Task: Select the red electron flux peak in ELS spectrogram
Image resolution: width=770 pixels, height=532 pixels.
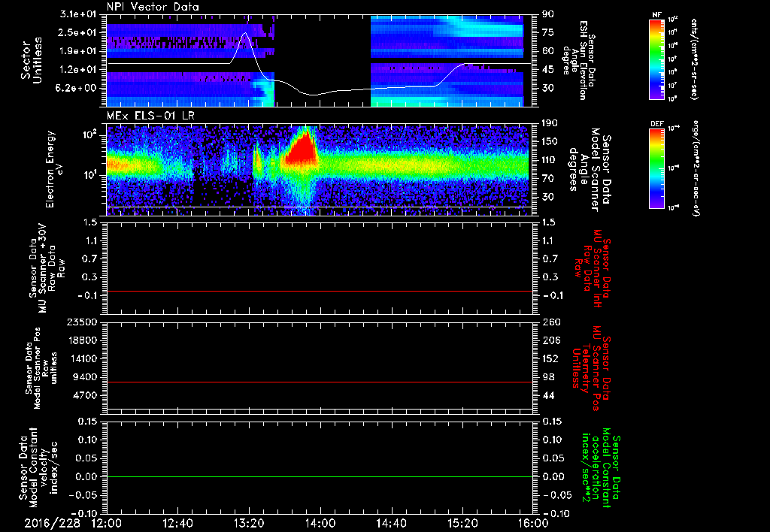Action: 301,150
